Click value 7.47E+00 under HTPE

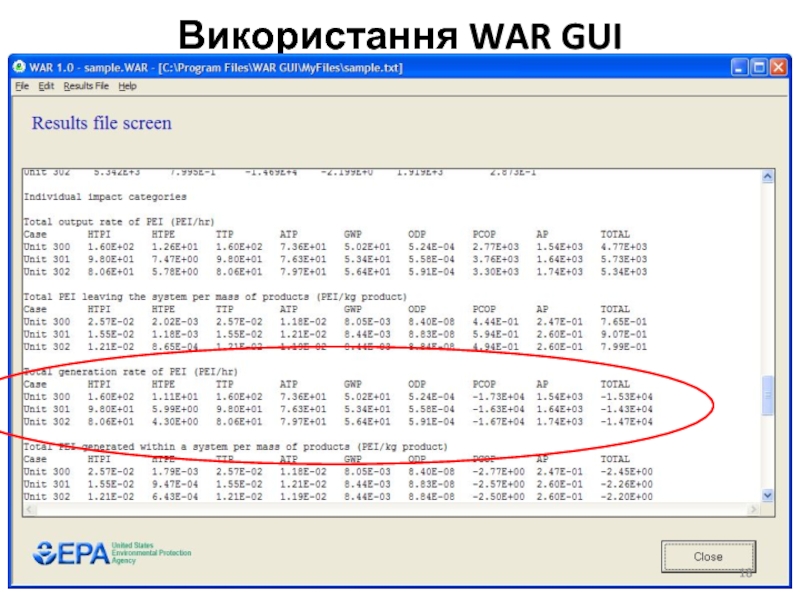[x=175, y=259]
